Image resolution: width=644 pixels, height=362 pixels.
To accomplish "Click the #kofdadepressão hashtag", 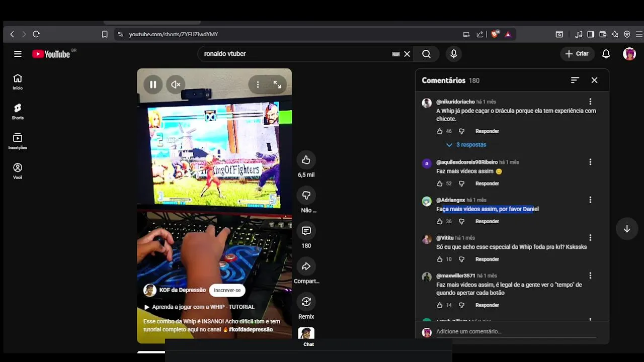I will 251,329.
